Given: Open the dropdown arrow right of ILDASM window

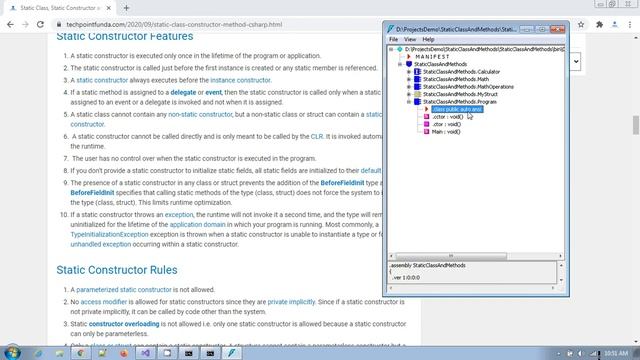Looking at the screenshot, I should click(x=576, y=62).
